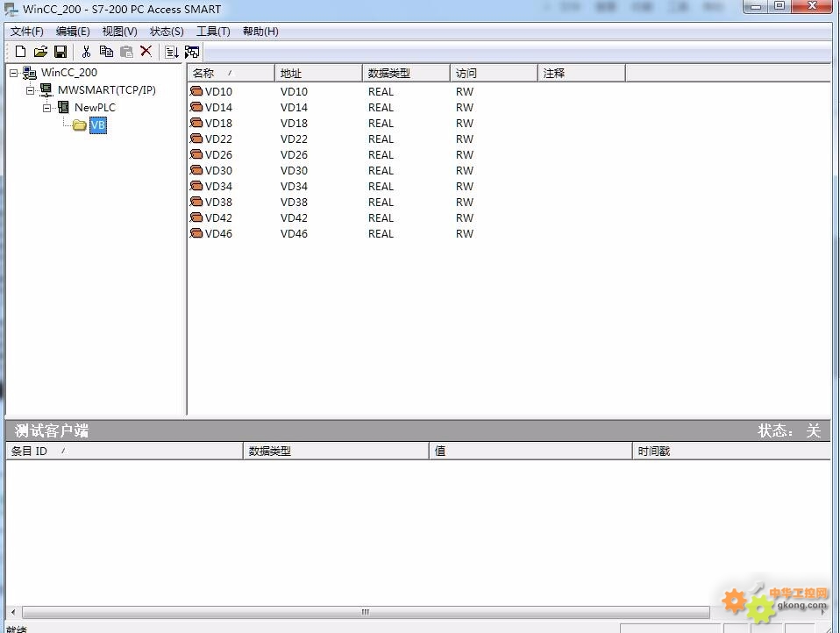This screenshot has height=633, width=840.
Task: Click the red Delete X icon
Action: 146,52
